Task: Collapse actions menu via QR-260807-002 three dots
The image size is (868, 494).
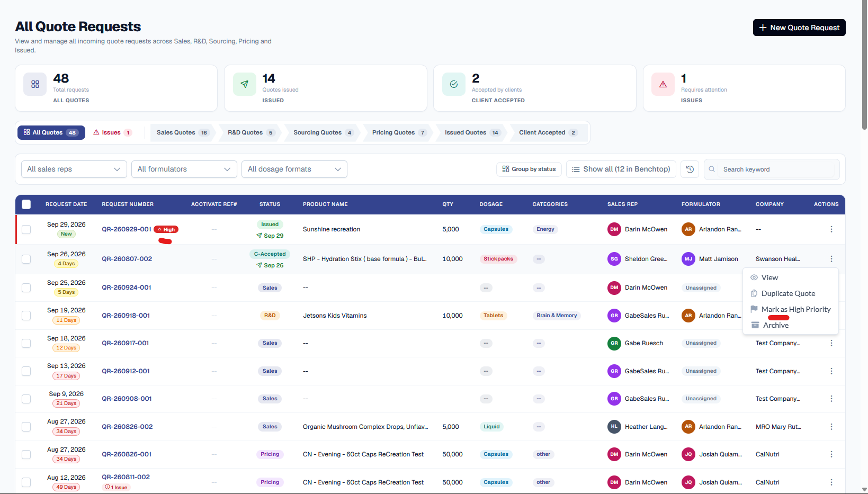Action: (x=831, y=259)
